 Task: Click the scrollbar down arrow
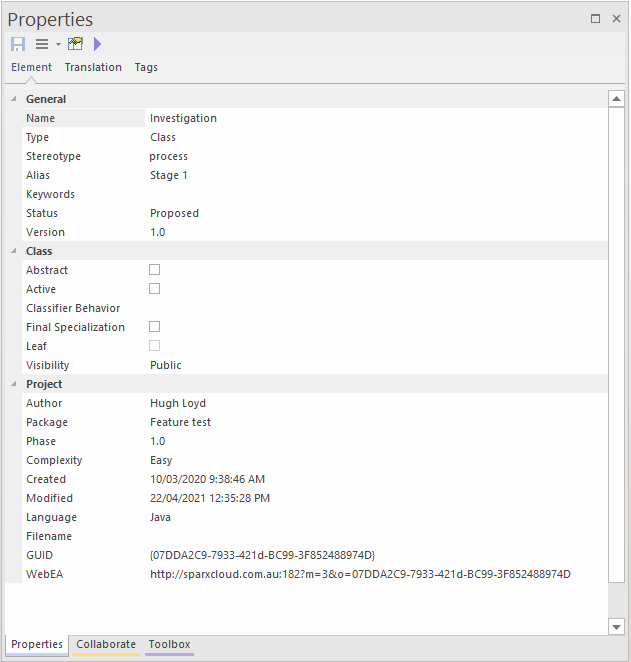point(616,626)
